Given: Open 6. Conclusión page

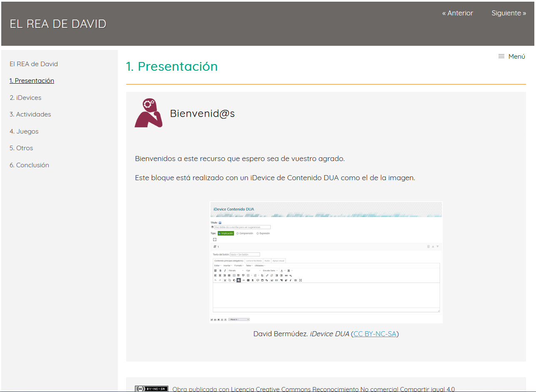Looking at the screenshot, I should pos(29,165).
